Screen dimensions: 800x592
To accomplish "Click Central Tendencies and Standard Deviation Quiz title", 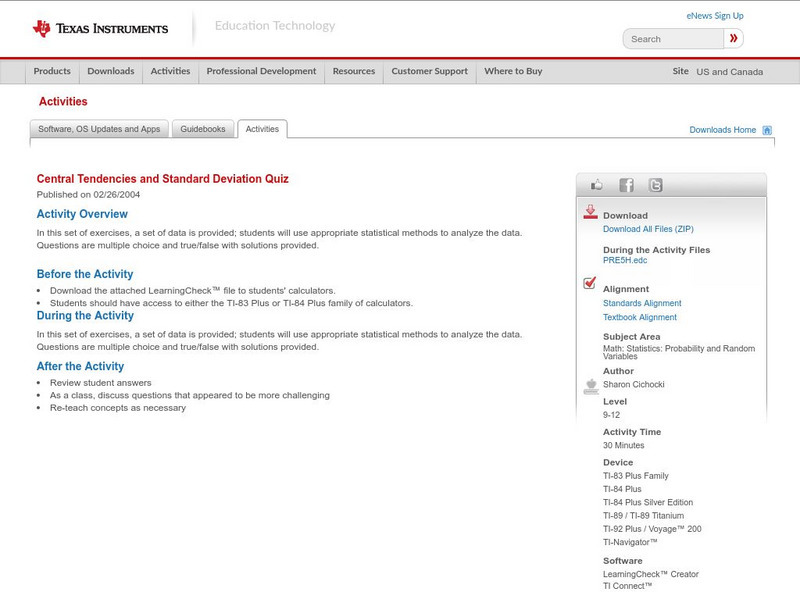I will [162, 179].
